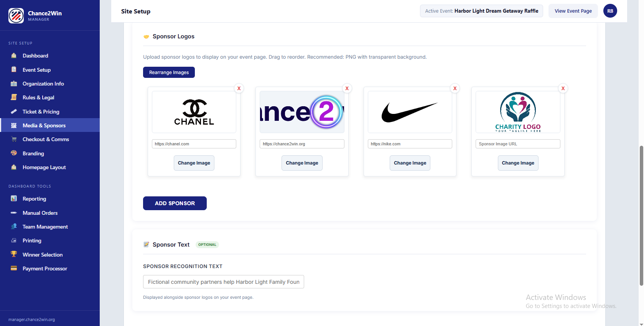The height and width of the screenshot is (326, 644).
Task: Go to Manual Orders
Action: [x=50, y=213]
